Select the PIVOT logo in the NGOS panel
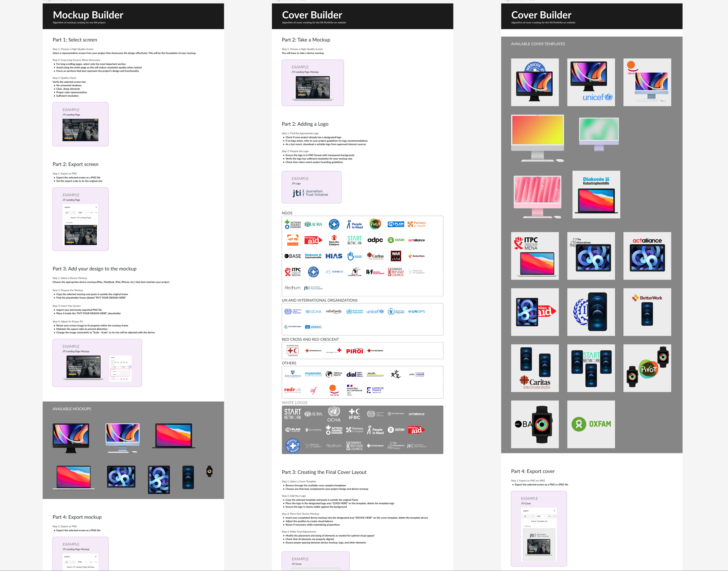Viewport: 728px width, 571px height. point(375,224)
